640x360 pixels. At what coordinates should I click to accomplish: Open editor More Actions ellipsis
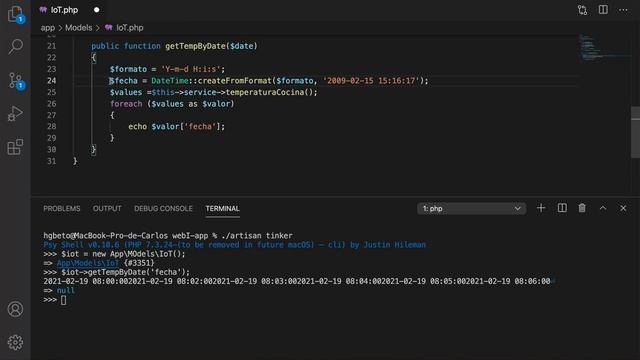tap(623, 10)
